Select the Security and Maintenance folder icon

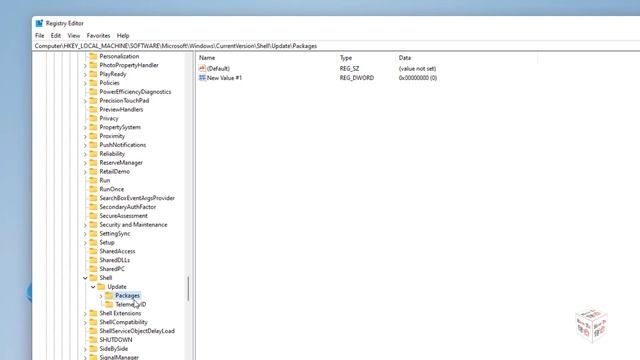point(93,225)
